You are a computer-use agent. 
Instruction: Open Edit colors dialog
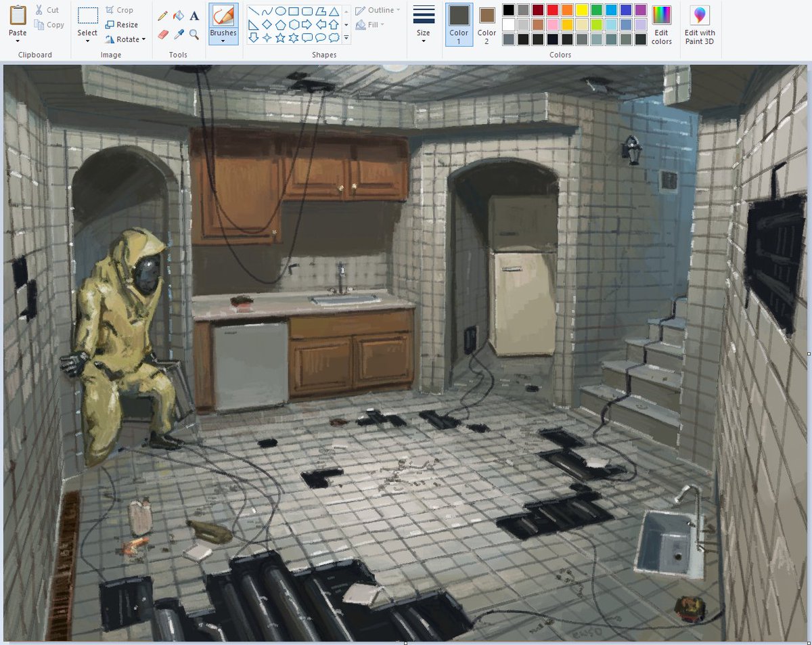[x=662, y=24]
